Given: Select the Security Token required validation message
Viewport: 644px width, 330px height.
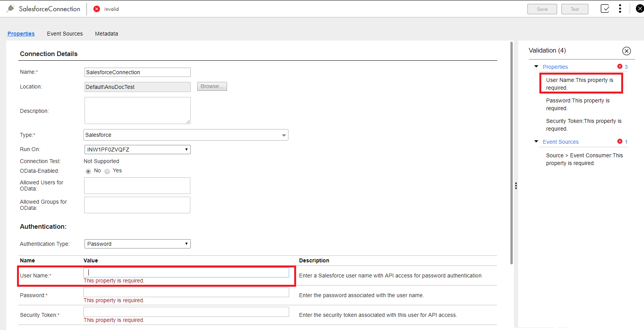Looking at the screenshot, I should coord(584,125).
